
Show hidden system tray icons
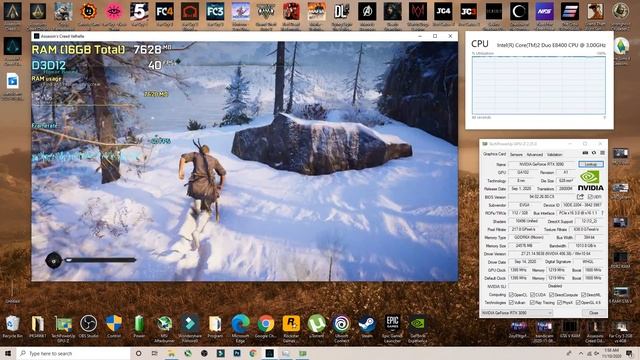tap(580, 353)
